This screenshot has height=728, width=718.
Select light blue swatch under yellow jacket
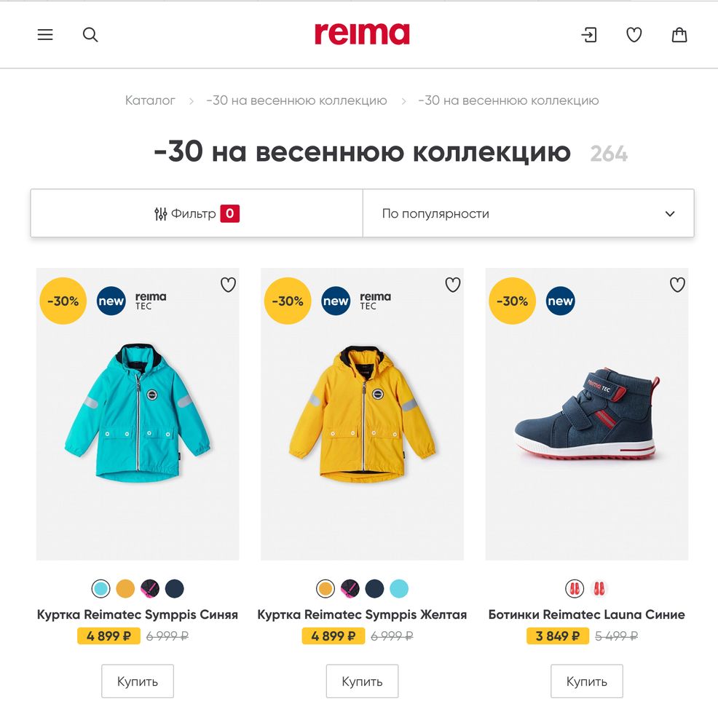[x=399, y=589]
